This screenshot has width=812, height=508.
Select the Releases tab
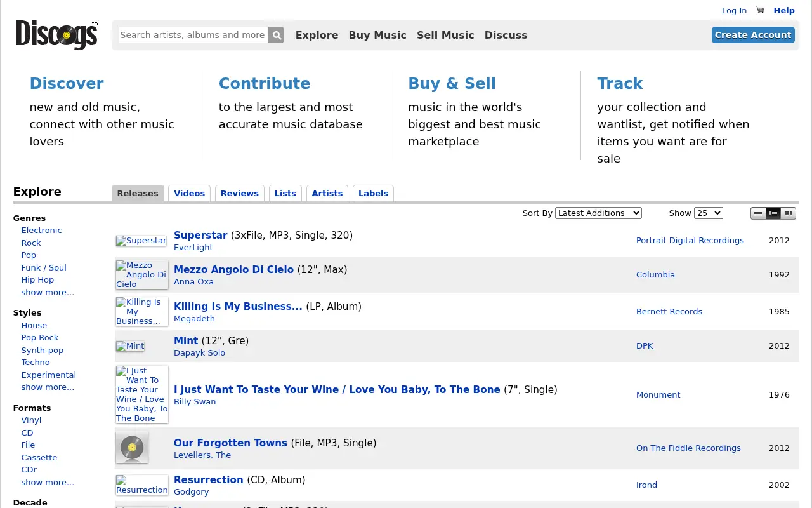point(138,194)
